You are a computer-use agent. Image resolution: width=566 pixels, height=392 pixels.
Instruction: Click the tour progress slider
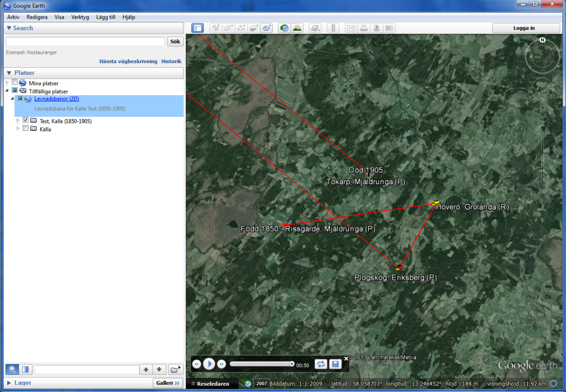tap(262, 364)
